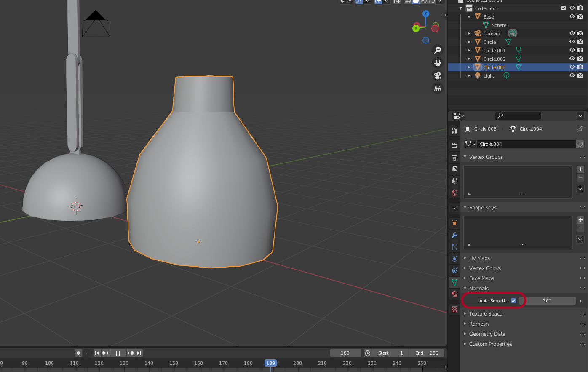Expand the Vertex Colors panel
Image resolution: width=588 pixels, height=372 pixels.
465,268
